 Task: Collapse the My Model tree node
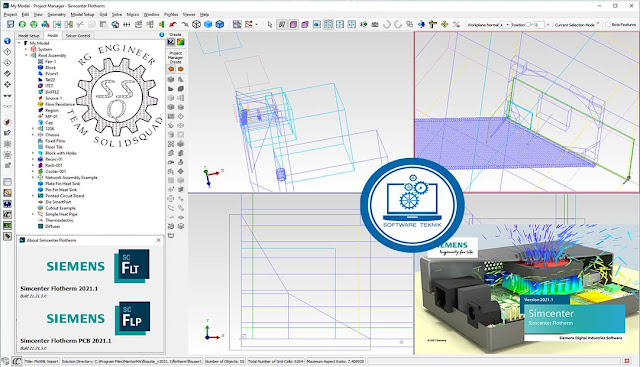click(x=20, y=43)
